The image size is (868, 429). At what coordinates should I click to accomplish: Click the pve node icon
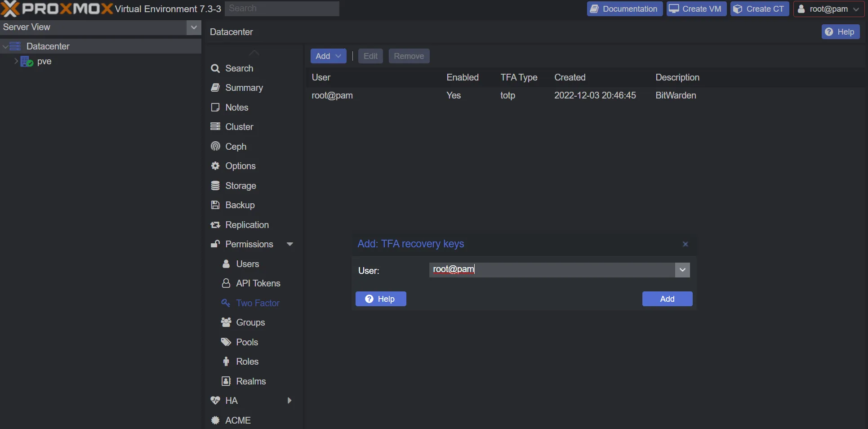tap(27, 62)
